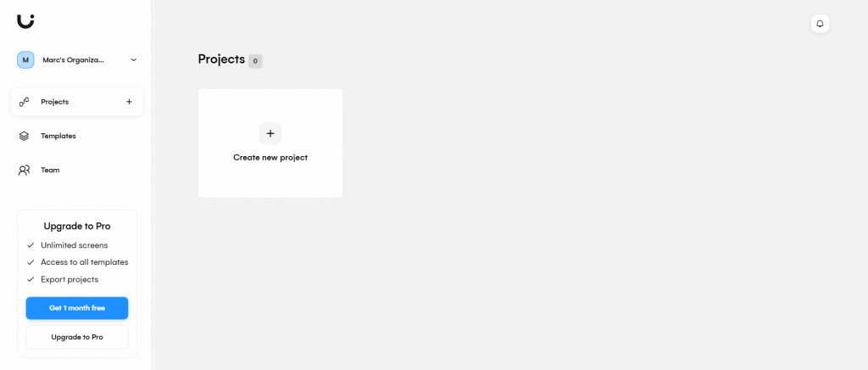Click the Templates layers icon
868x370 pixels.
click(x=24, y=137)
